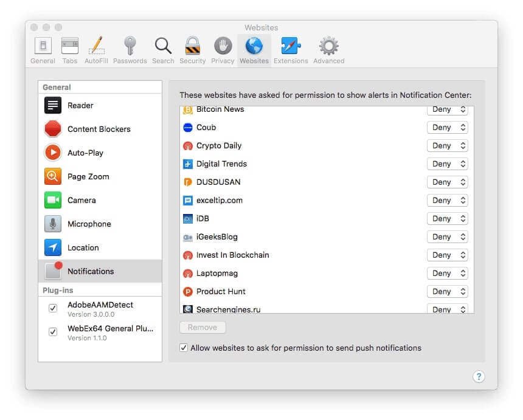This screenshot has width=523, height=420.
Task: Open the Advanced gear icon
Action: pos(329,46)
